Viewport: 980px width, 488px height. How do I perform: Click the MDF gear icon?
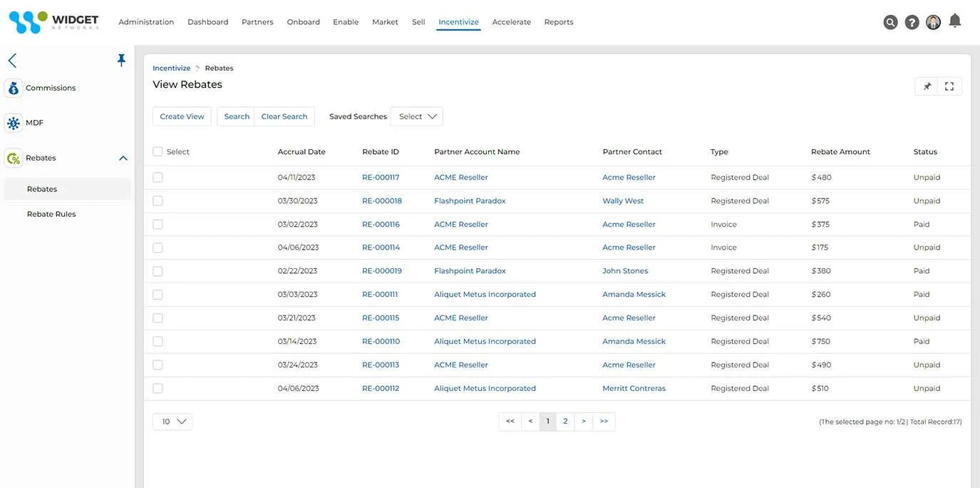tap(14, 123)
